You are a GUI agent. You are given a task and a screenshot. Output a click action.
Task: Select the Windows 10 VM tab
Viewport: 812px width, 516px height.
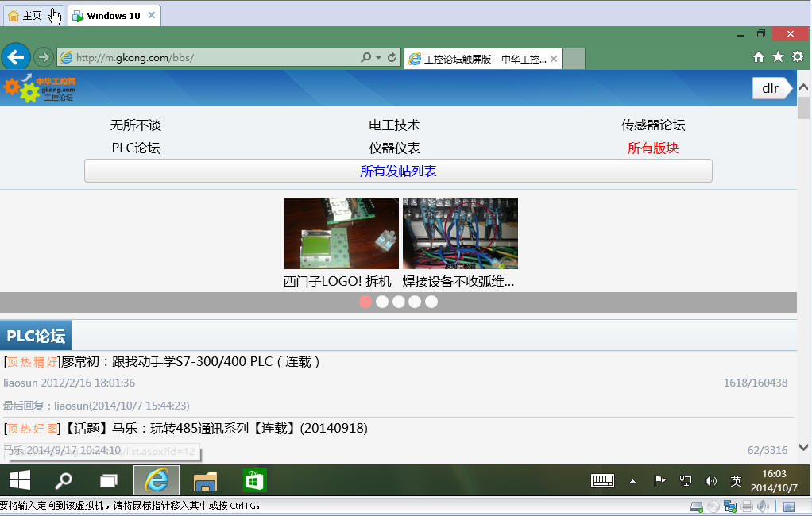(x=114, y=16)
